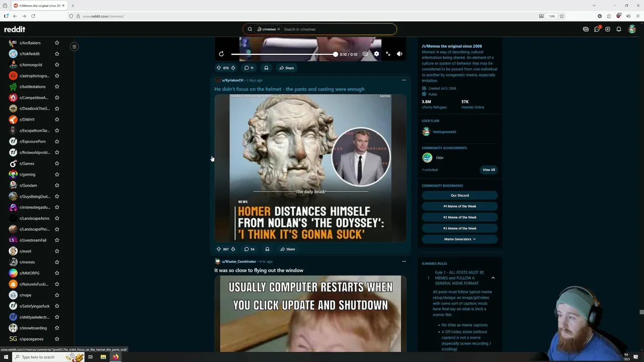
Task: Share the Homer Odyssey post
Action: (288, 249)
